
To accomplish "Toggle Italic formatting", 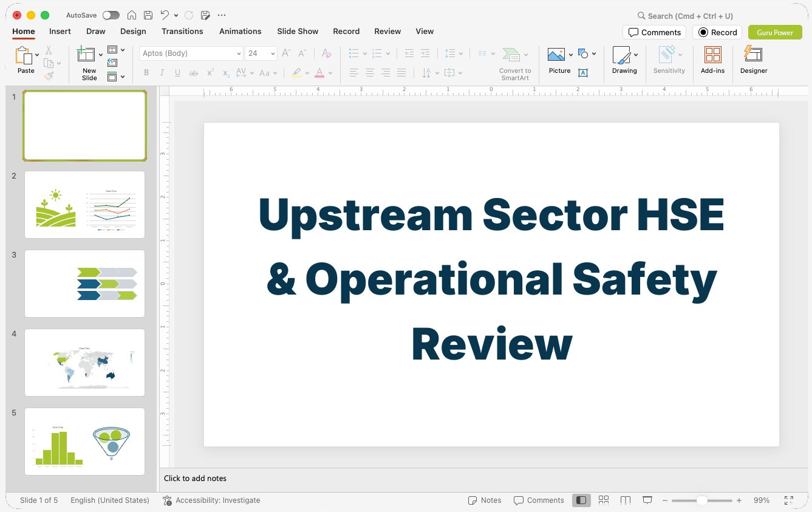I will coord(162,73).
